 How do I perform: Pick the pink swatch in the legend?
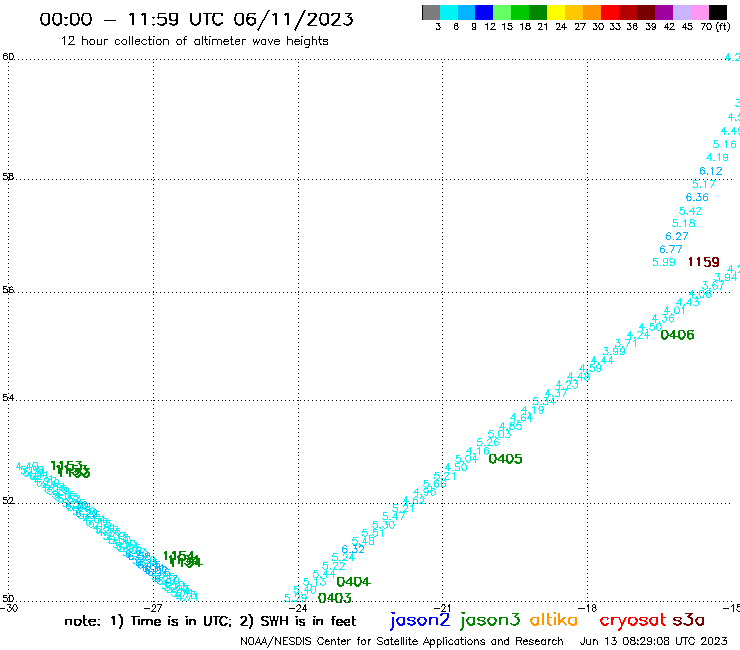click(x=699, y=12)
